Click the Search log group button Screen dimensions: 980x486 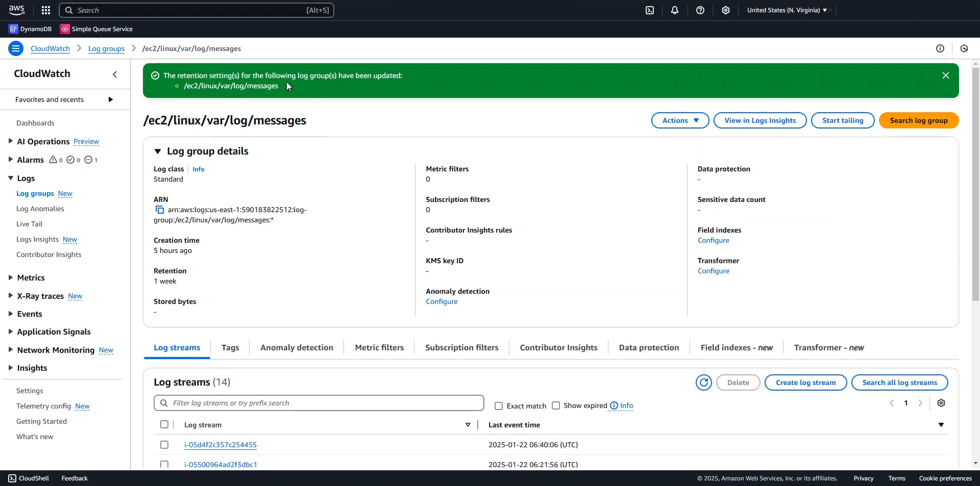point(918,120)
